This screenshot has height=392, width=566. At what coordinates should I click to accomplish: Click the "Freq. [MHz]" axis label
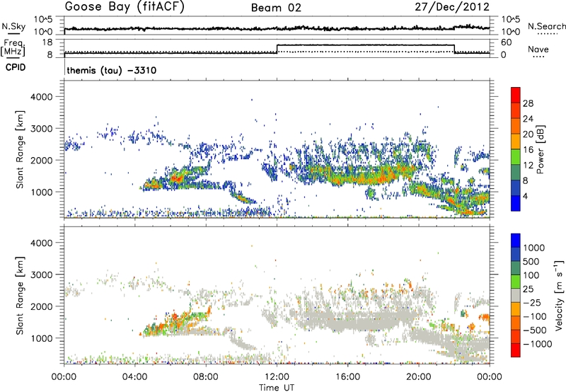click(x=13, y=47)
